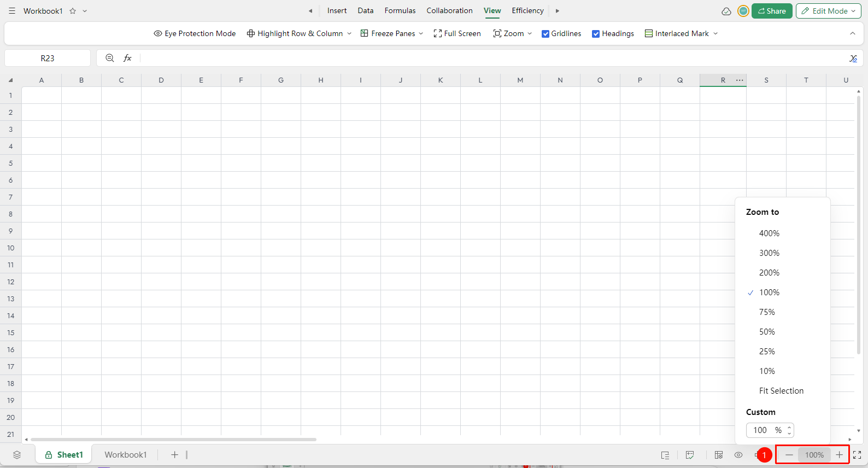Open the Freeze Panes dropdown
The height and width of the screenshot is (468, 868).
click(x=392, y=33)
